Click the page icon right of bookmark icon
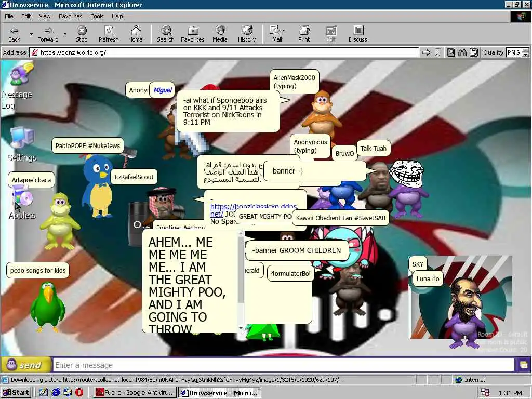 pos(450,52)
